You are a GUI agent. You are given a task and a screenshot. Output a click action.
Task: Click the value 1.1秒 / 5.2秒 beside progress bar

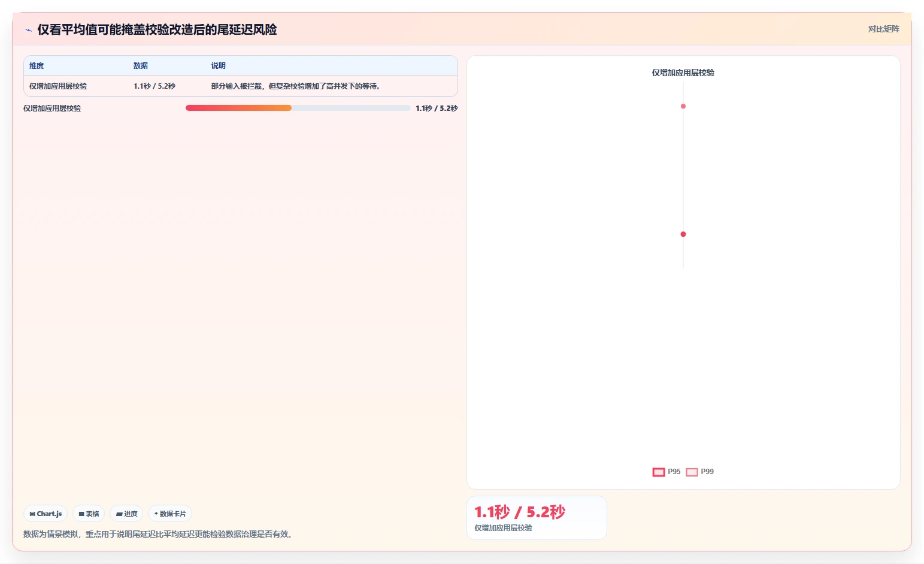[437, 108]
